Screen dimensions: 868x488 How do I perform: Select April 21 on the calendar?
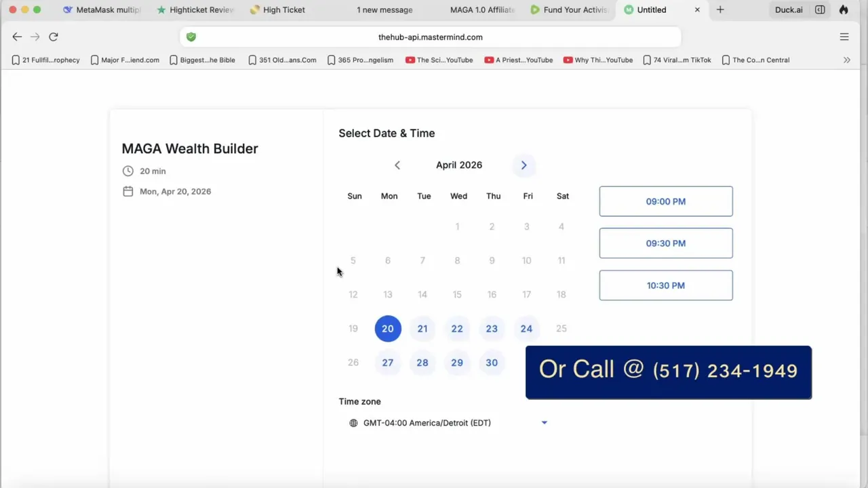[422, 329]
